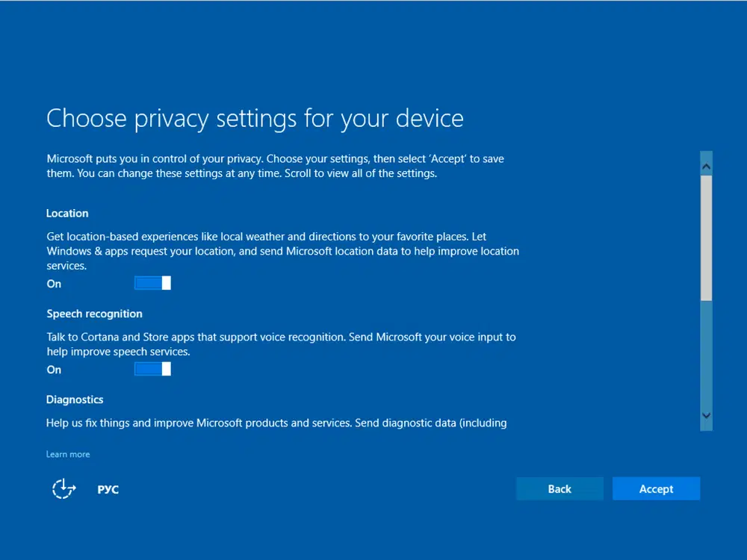This screenshot has width=747, height=560.
Task: Open the Learn more link
Action: pyautogui.click(x=68, y=454)
